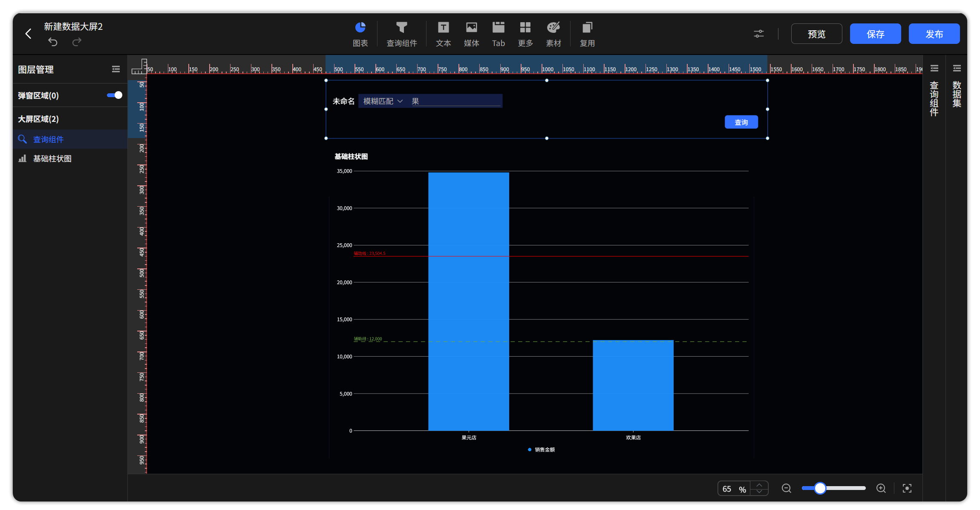Open the 图表 chart tool
The image size is (980, 510).
[x=360, y=34]
